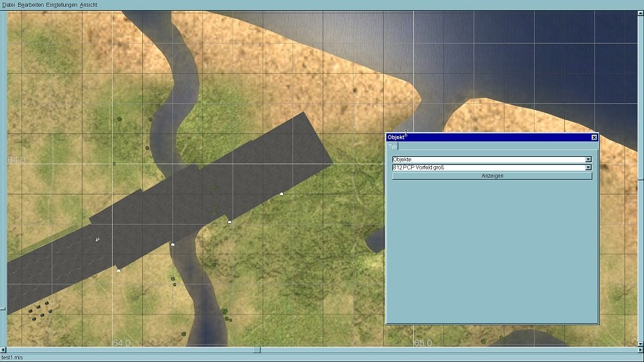This screenshot has height=362, width=644.
Task: Click the horizontal scrollbar left arrow
Action: tap(3, 350)
